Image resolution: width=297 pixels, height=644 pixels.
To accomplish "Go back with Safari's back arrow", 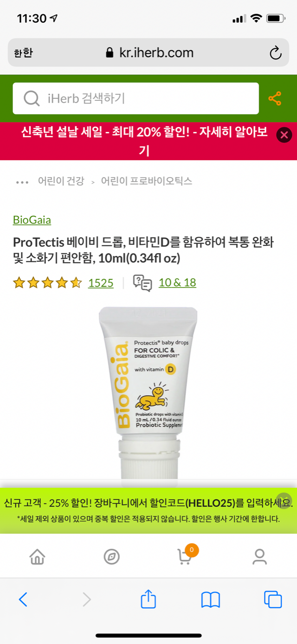I will tap(23, 599).
